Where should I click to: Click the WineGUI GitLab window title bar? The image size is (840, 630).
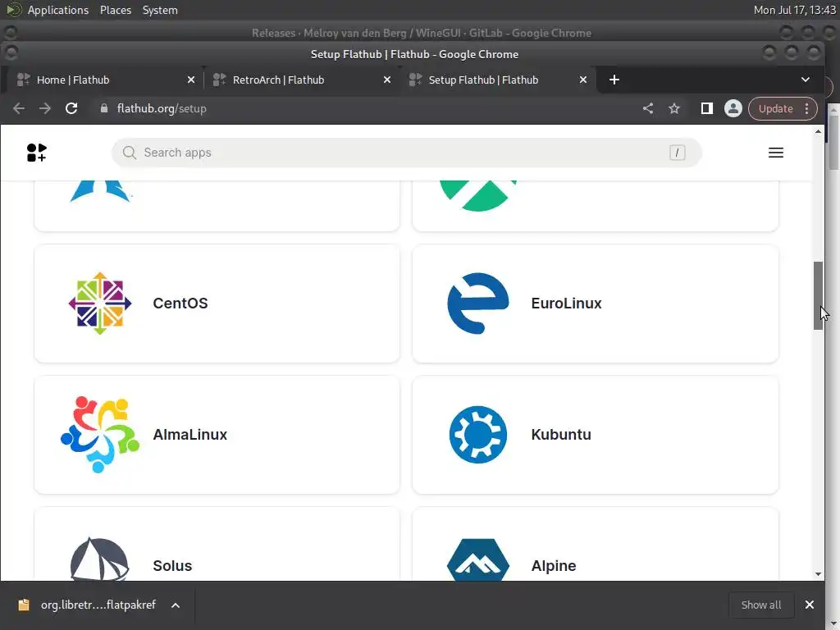click(x=421, y=33)
